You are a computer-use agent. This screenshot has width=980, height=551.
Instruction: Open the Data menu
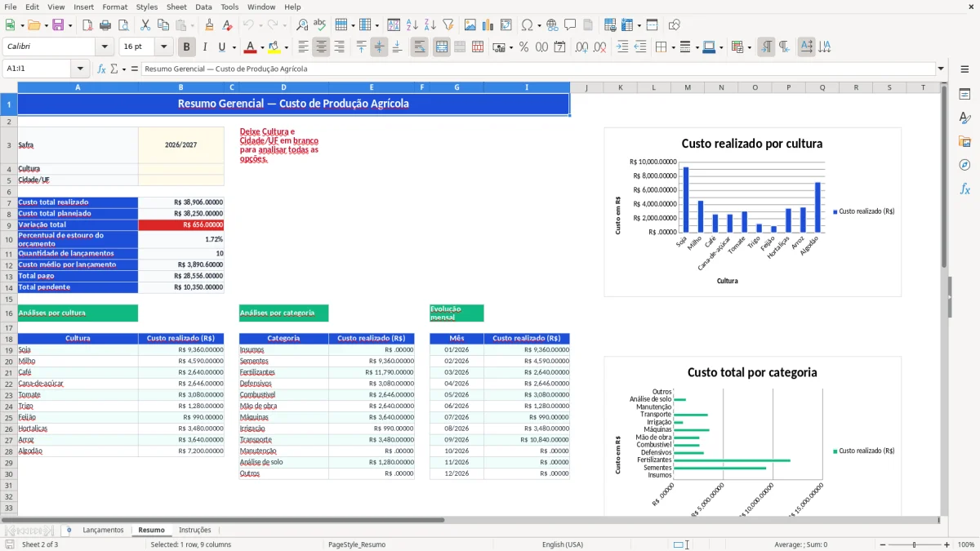click(203, 7)
